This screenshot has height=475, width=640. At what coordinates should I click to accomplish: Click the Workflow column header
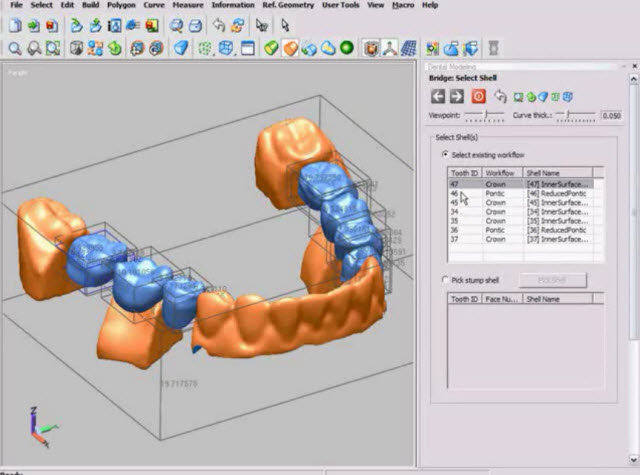point(502,173)
